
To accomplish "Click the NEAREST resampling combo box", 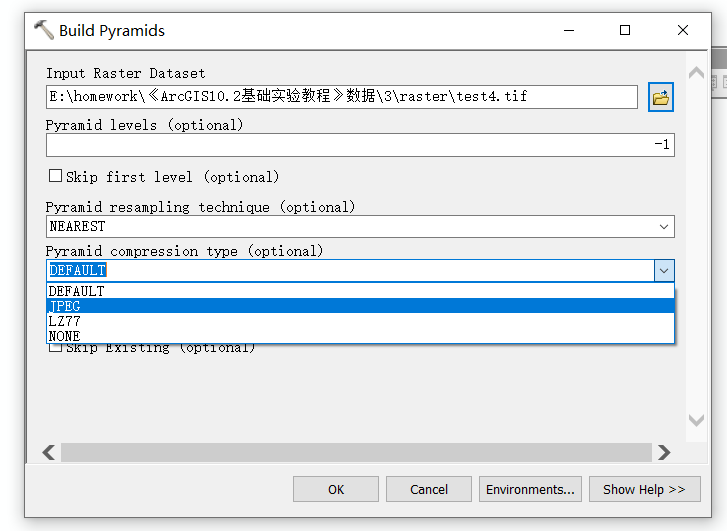I will pyautogui.click(x=360, y=227).
